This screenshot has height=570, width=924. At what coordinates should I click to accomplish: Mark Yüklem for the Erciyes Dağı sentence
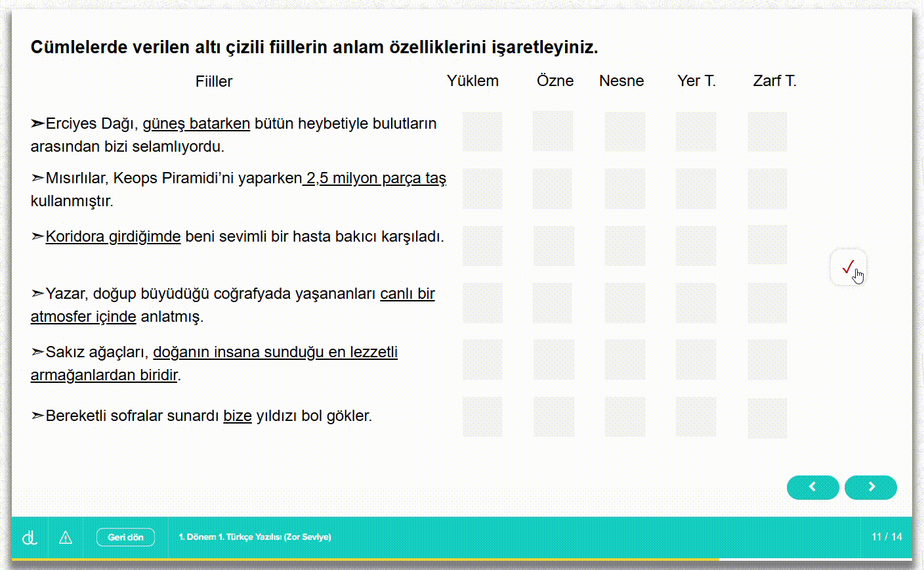[x=482, y=132]
